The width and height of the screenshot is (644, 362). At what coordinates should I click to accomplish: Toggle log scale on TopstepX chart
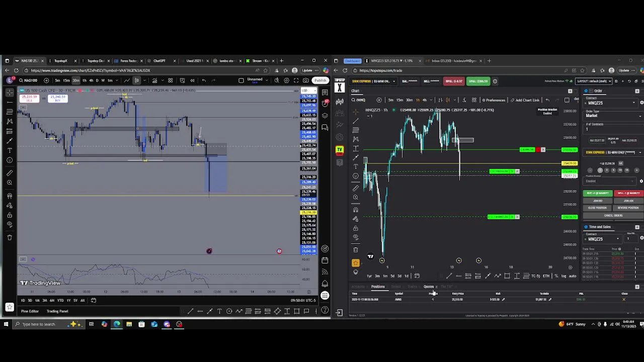(x=563, y=276)
